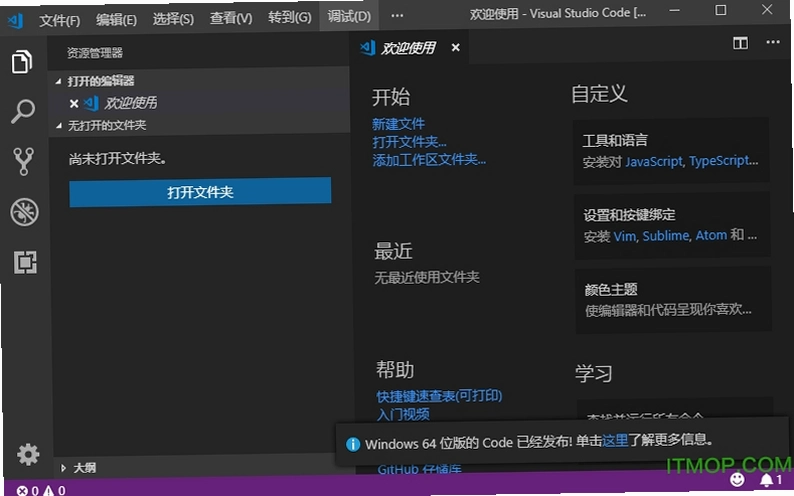
Task: Open the 设置和按键绑定 card
Action: 672,225
